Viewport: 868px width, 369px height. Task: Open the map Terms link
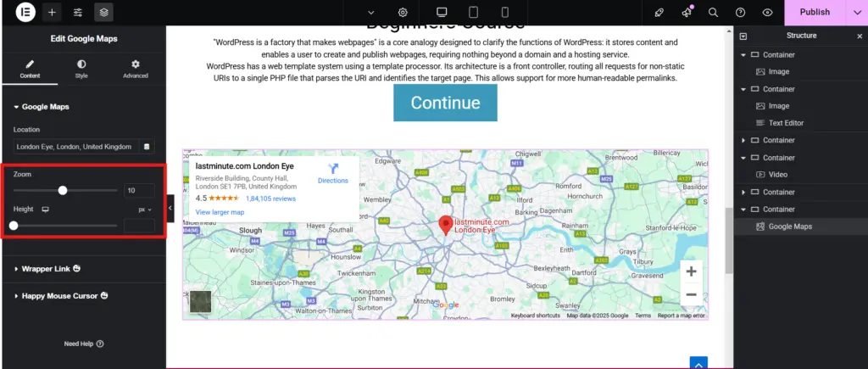tap(643, 316)
